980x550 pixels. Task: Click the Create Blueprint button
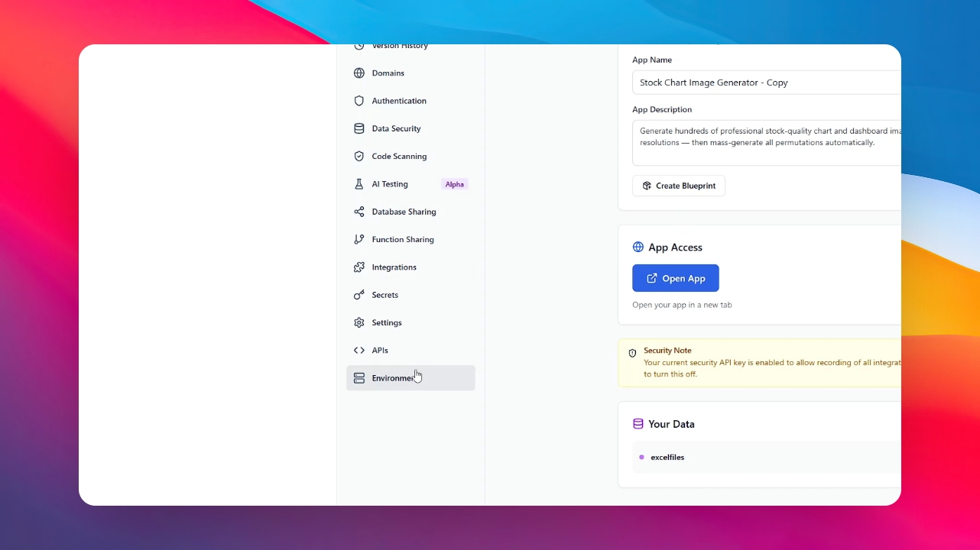(x=679, y=186)
